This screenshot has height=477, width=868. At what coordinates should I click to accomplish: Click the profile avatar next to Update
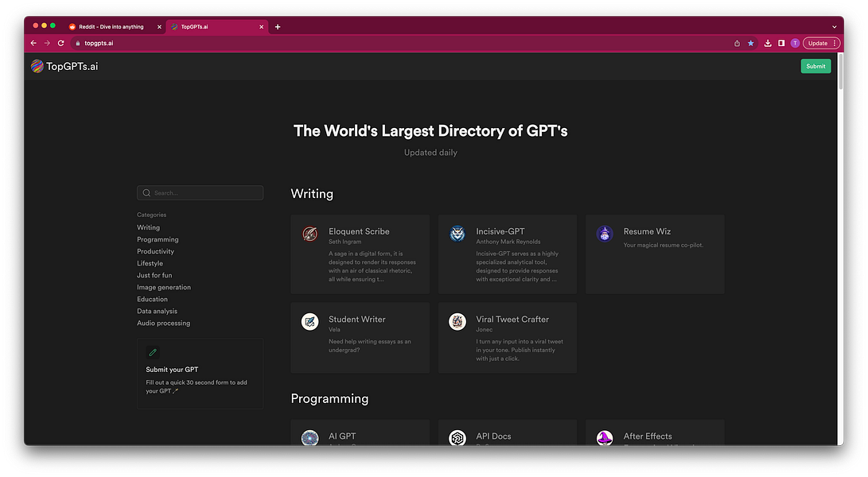(795, 43)
